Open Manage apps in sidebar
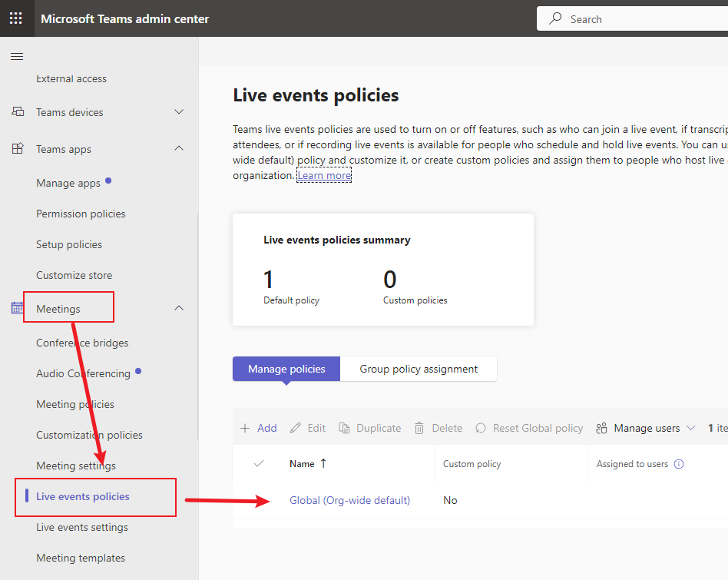728x580 pixels. (68, 183)
